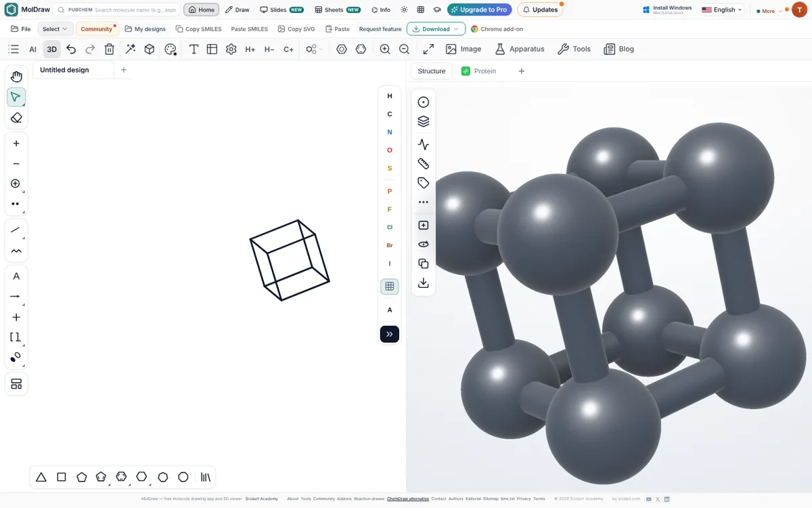This screenshot has height=508, width=812.
Task: Undo the last action
Action: coord(71,49)
